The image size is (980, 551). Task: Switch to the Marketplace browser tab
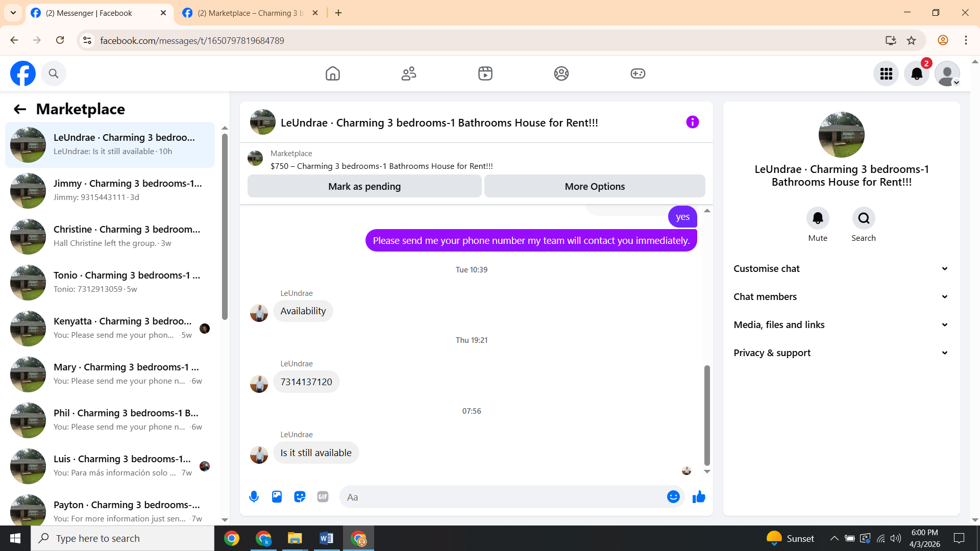coord(250,13)
